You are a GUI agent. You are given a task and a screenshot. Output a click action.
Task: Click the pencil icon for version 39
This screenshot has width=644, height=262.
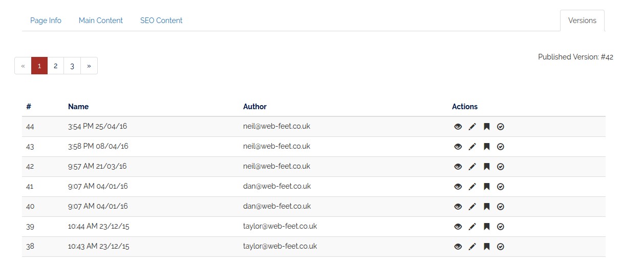coord(473,227)
